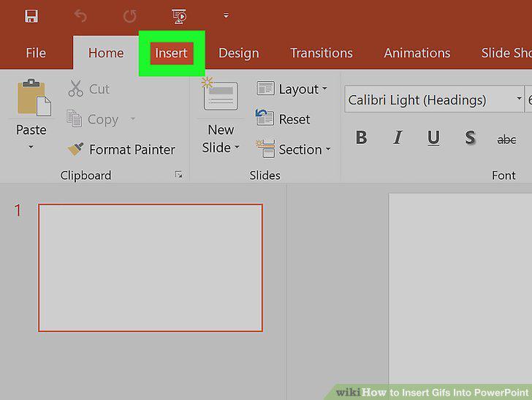Toggle Italic formatting

point(398,138)
